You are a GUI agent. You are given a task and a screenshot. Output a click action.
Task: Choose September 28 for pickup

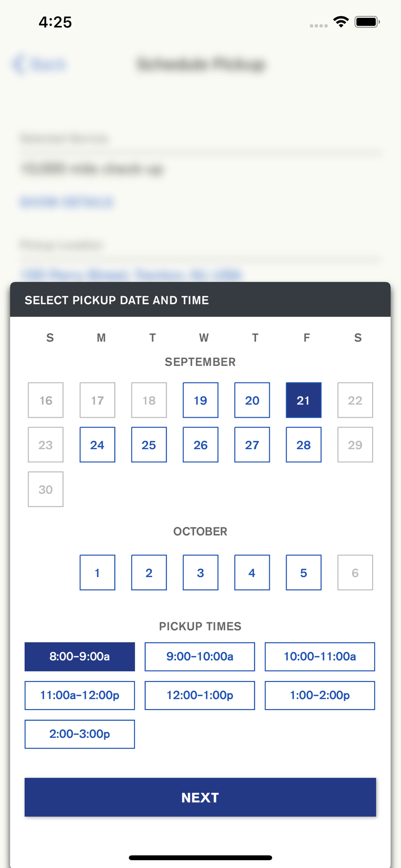pyautogui.click(x=304, y=445)
